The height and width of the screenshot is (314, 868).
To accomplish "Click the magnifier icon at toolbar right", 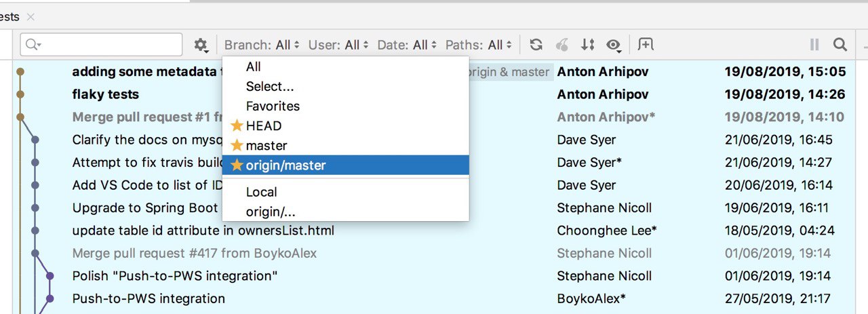I will coord(840,45).
